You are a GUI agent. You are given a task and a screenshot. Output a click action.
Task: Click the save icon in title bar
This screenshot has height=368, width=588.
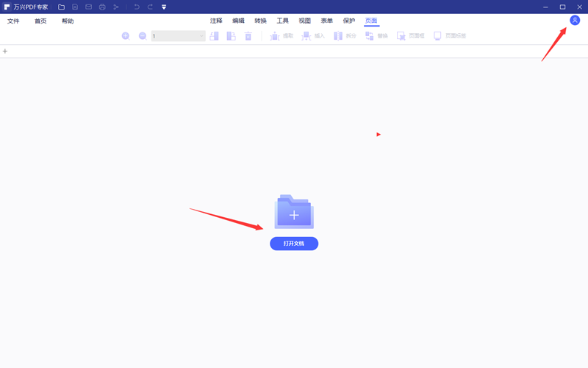(x=75, y=7)
